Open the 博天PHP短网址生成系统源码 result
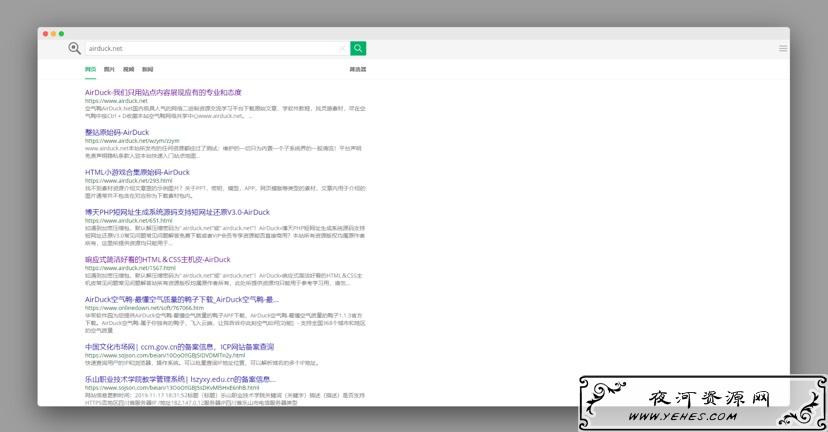828x432 pixels. [177, 212]
